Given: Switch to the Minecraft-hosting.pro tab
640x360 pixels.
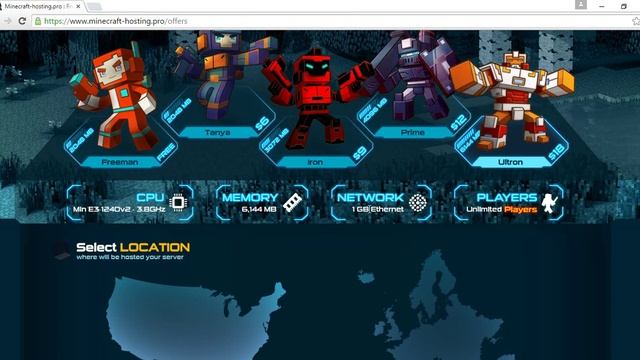Looking at the screenshot, I should tap(39, 7).
